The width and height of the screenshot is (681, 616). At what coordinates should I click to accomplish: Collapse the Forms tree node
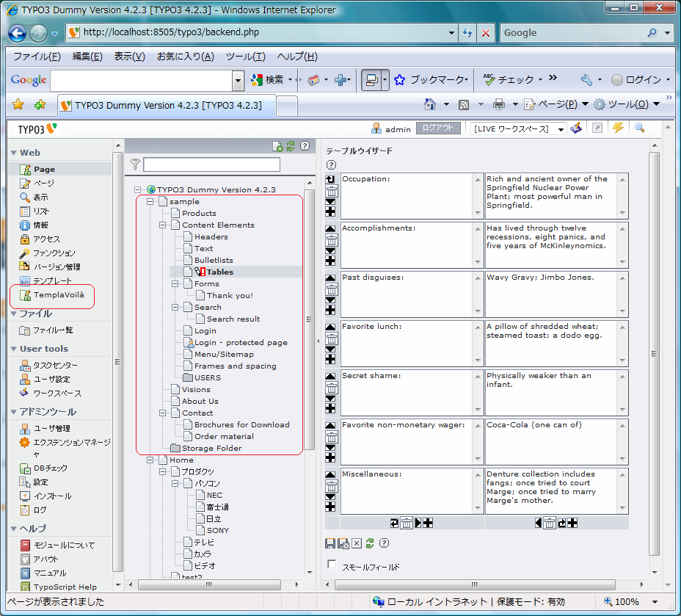pos(175,283)
